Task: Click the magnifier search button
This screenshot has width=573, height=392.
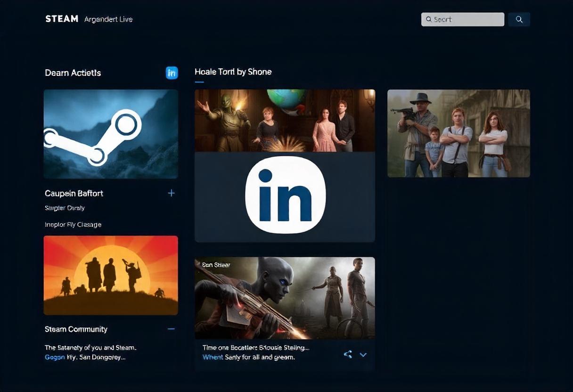Action: click(x=519, y=19)
